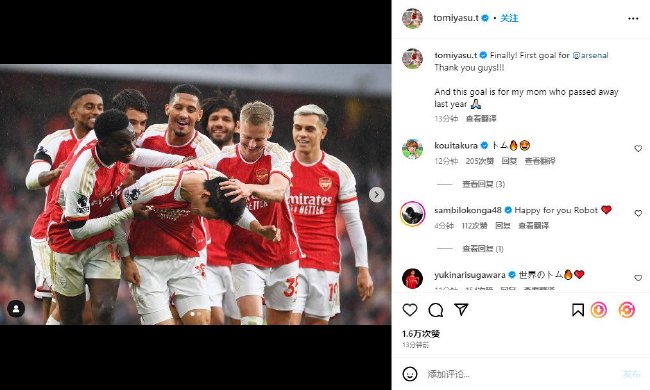
Task: Reply to kouitakura's comment via 回复
Action: click(x=509, y=161)
